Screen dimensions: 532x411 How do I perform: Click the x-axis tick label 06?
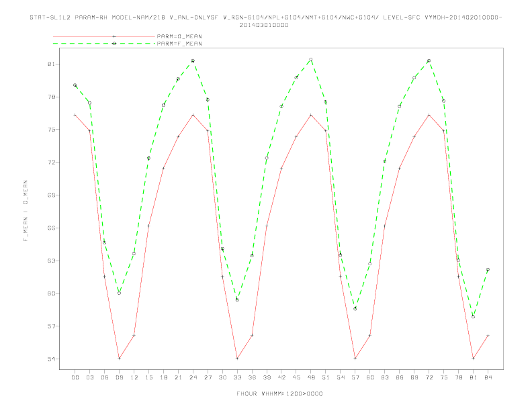coord(105,377)
